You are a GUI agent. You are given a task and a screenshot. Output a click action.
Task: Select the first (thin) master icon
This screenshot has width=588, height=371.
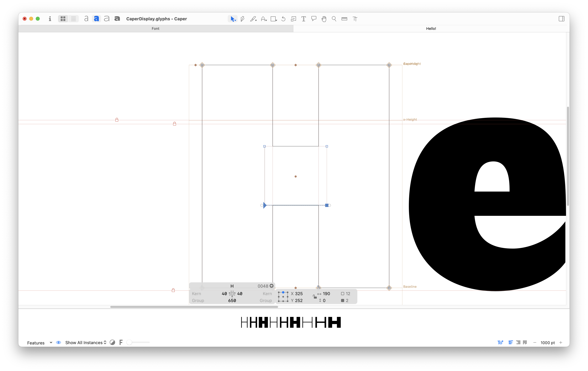[86, 19]
